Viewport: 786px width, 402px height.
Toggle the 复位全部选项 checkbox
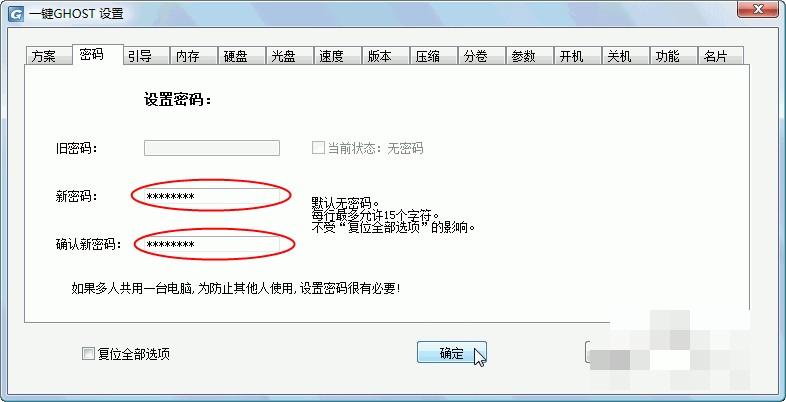pyautogui.click(x=88, y=354)
